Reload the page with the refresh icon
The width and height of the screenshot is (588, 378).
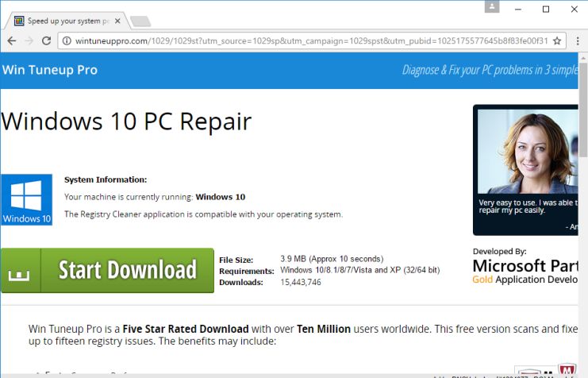click(46, 40)
